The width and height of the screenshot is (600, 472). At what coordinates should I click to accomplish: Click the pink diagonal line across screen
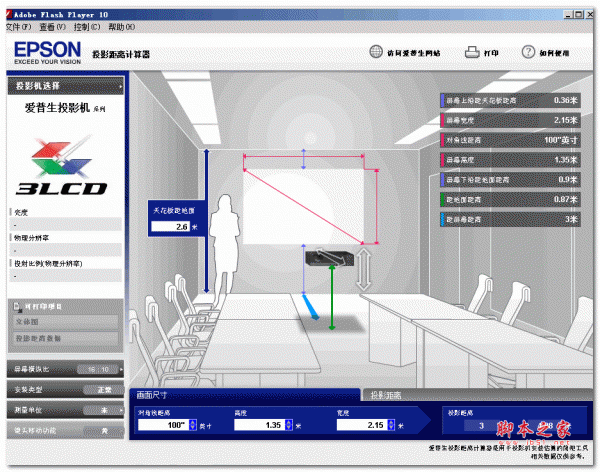pyautogui.click(x=304, y=207)
